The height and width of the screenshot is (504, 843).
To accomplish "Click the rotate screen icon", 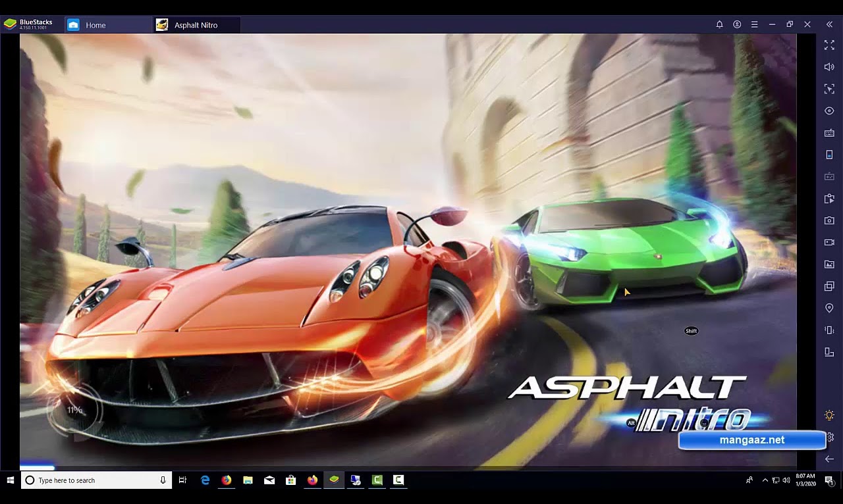I will 829,352.
